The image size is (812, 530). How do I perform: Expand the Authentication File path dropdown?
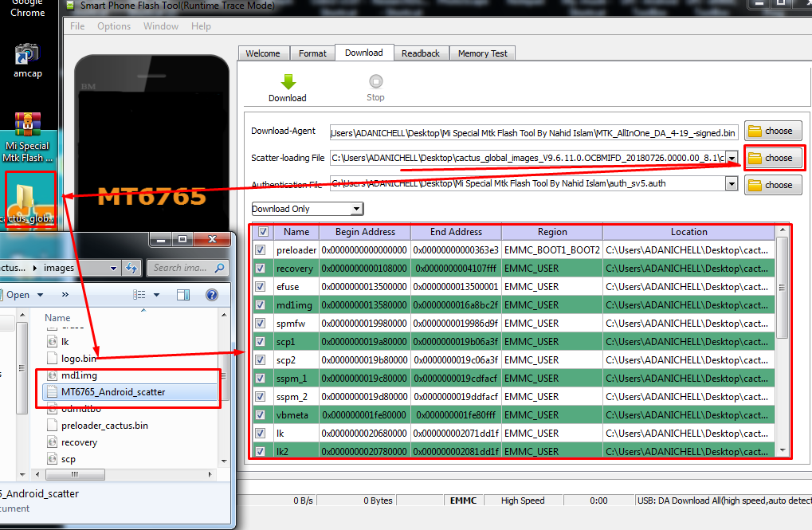click(x=732, y=183)
